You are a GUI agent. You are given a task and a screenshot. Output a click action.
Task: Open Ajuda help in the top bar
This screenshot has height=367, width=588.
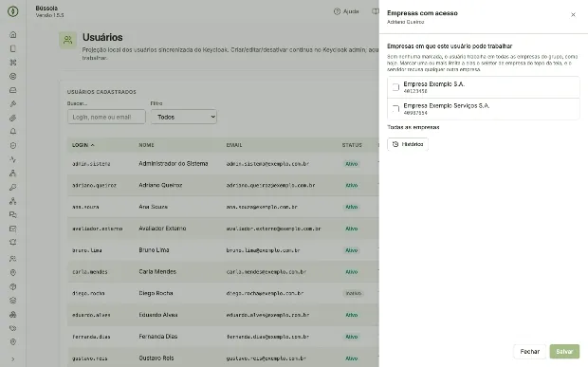(x=346, y=11)
